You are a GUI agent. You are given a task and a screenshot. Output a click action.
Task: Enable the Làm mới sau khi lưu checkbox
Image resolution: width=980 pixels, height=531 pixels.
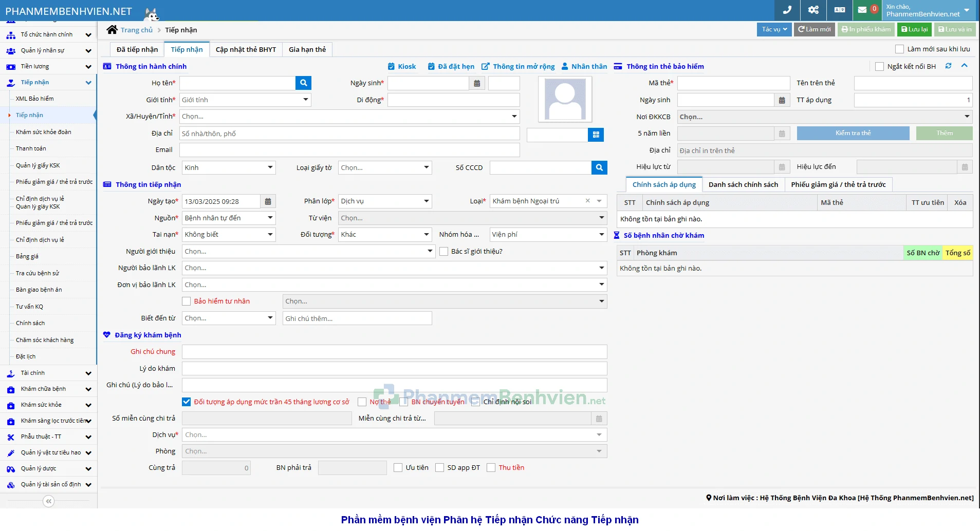[899, 49]
